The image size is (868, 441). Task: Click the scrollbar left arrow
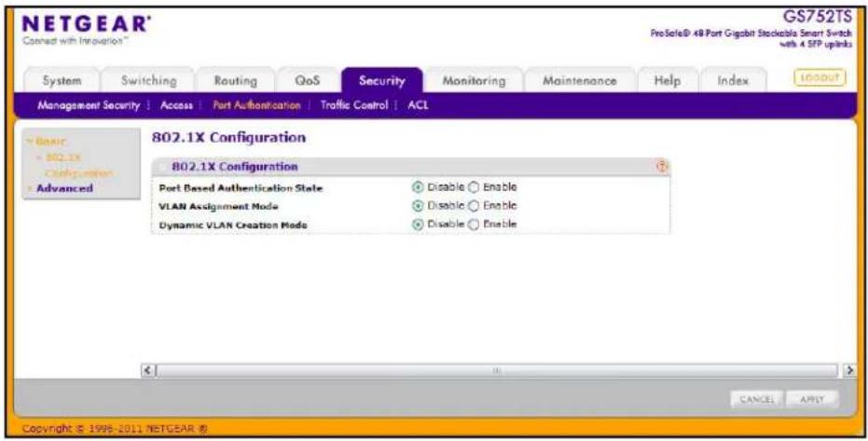(x=148, y=370)
